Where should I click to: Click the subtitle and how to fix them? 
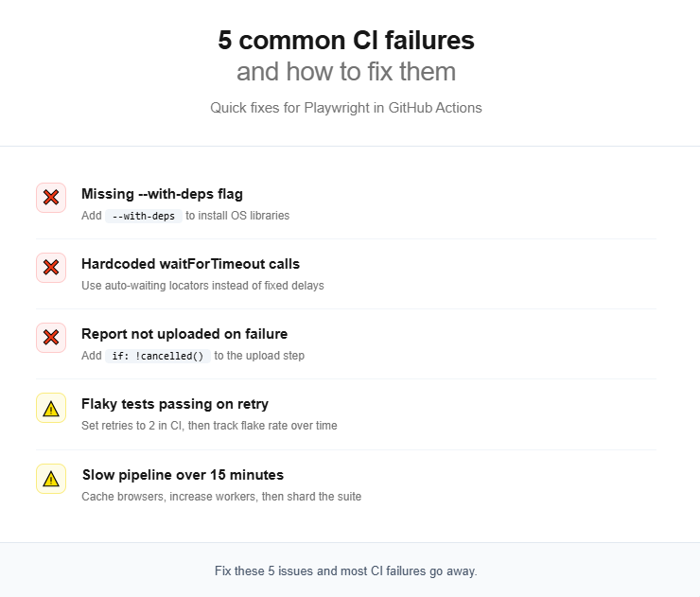point(346,72)
